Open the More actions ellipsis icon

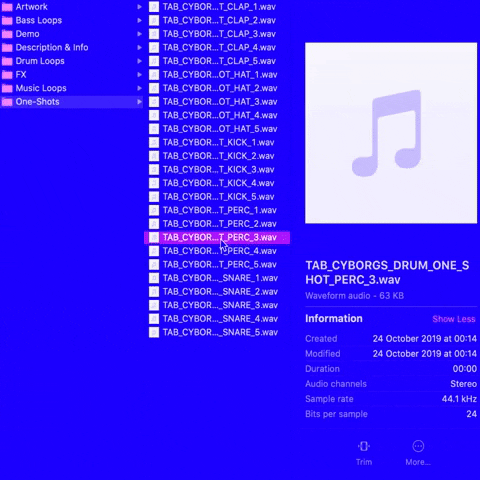click(418, 446)
